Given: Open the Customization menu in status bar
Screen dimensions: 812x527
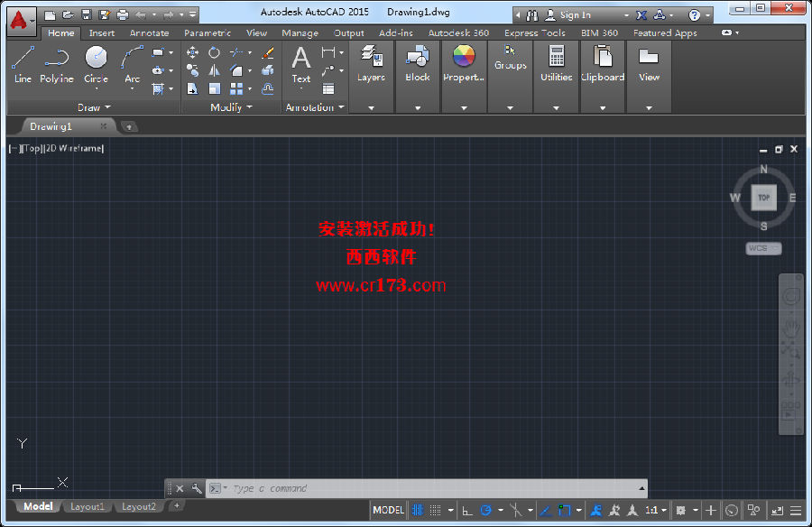Looking at the screenshot, I should (x=796, y=511).
